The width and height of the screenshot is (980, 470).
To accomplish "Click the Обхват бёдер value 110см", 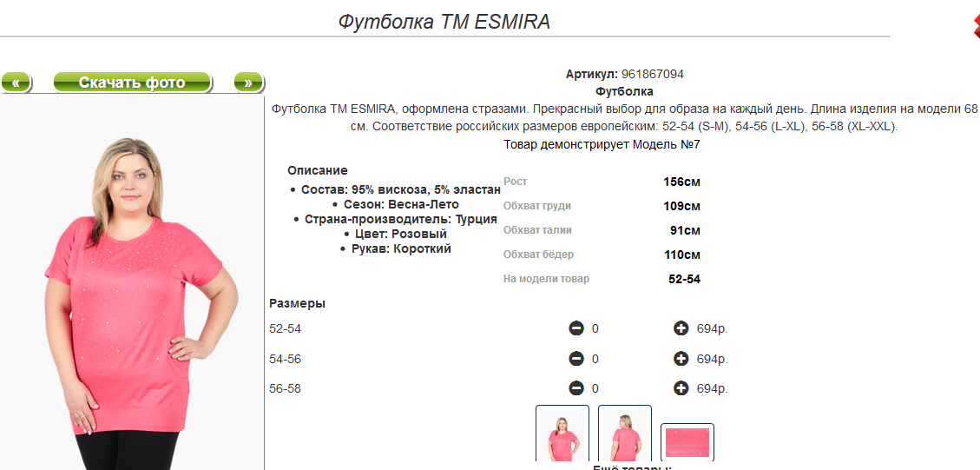I will [682, 255].
